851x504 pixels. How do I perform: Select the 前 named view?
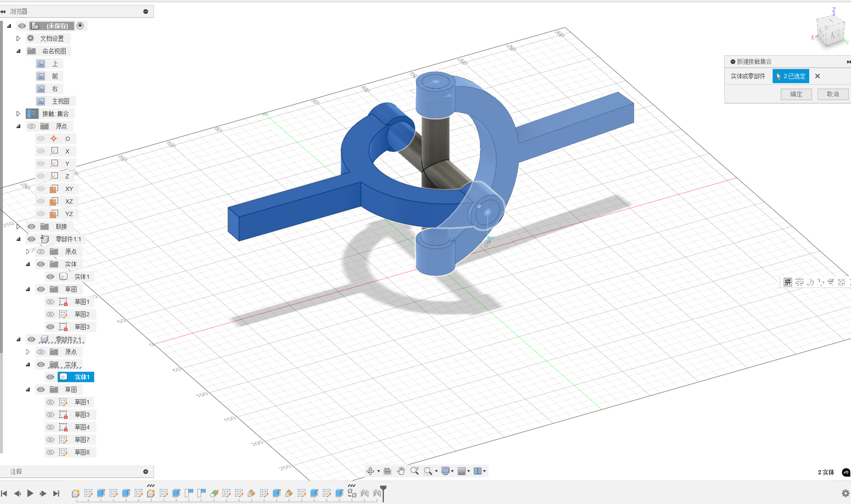55,76
